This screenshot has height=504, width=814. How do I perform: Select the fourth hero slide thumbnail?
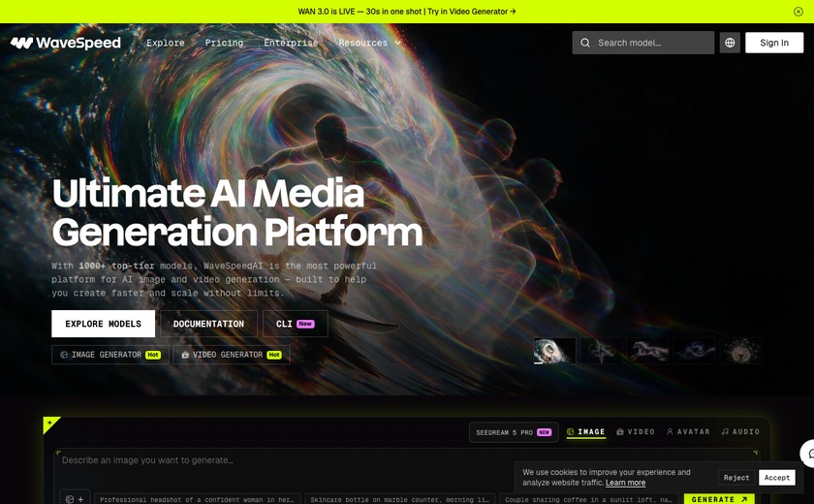point(694,350)
